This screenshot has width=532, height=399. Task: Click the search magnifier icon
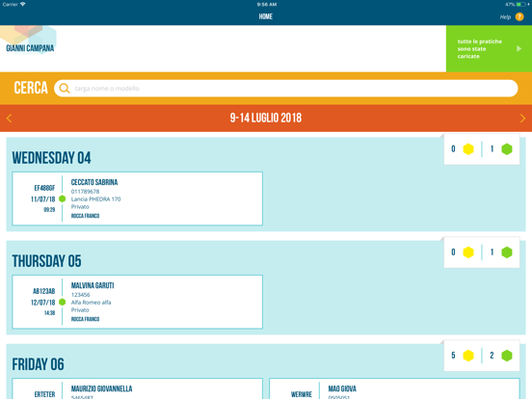point(65,89)
